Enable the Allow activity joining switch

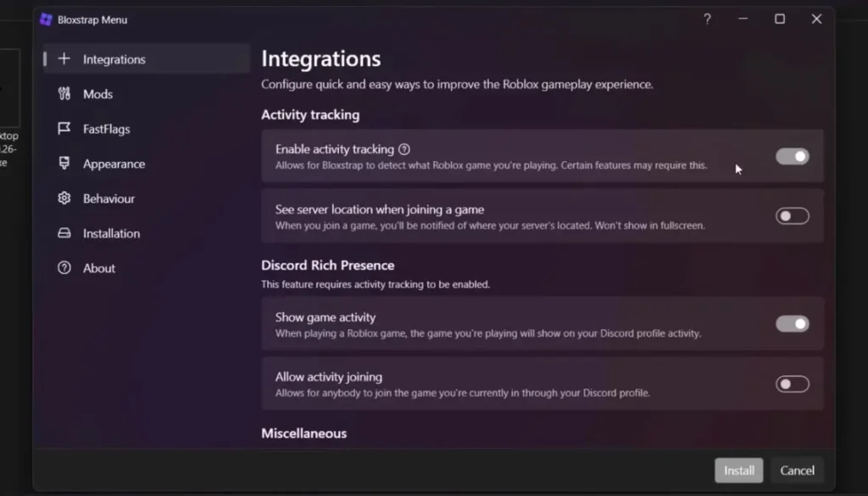coord(793,383)
